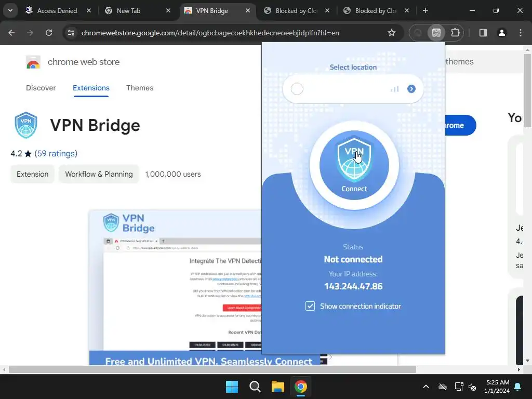
Task: Open the 59 ratings link
Action: pyautogui.click(x=56, y=153)
